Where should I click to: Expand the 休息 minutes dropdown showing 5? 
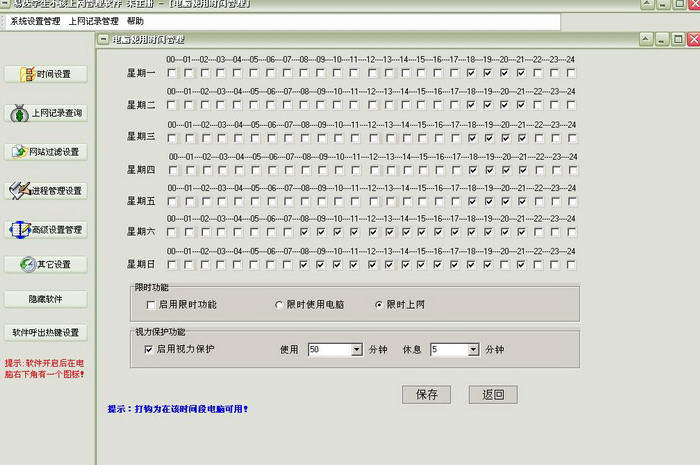pyautogui.click(x=472, y=350)
